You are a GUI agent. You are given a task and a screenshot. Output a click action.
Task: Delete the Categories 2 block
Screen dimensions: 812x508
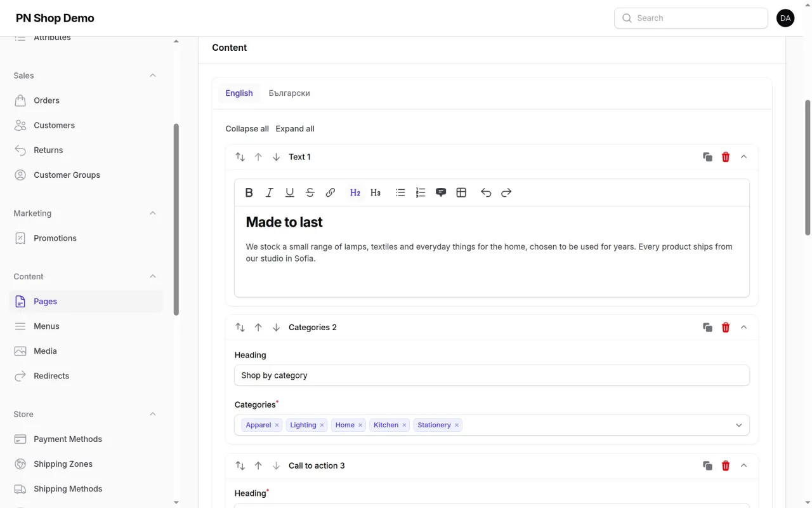[726, 327]
